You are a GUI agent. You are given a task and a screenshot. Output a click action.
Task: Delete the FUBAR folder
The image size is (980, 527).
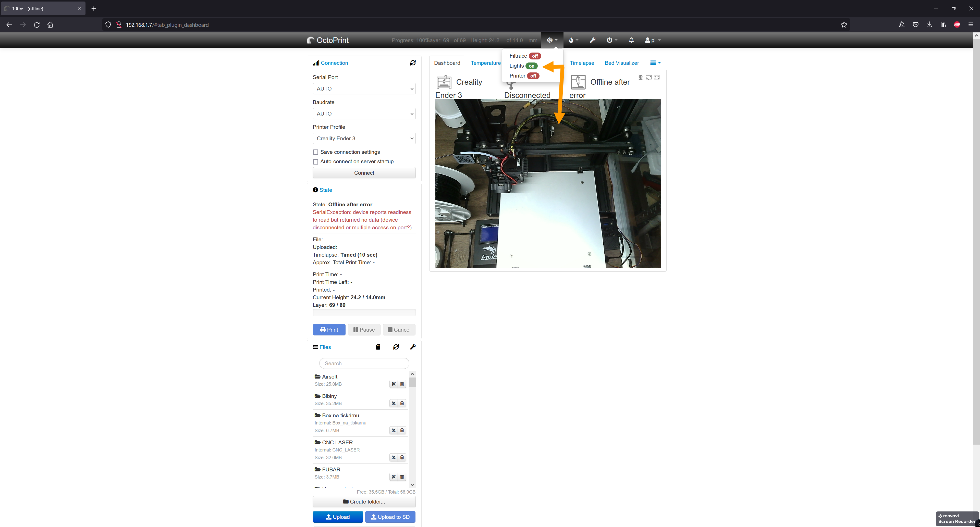point(402,477)
